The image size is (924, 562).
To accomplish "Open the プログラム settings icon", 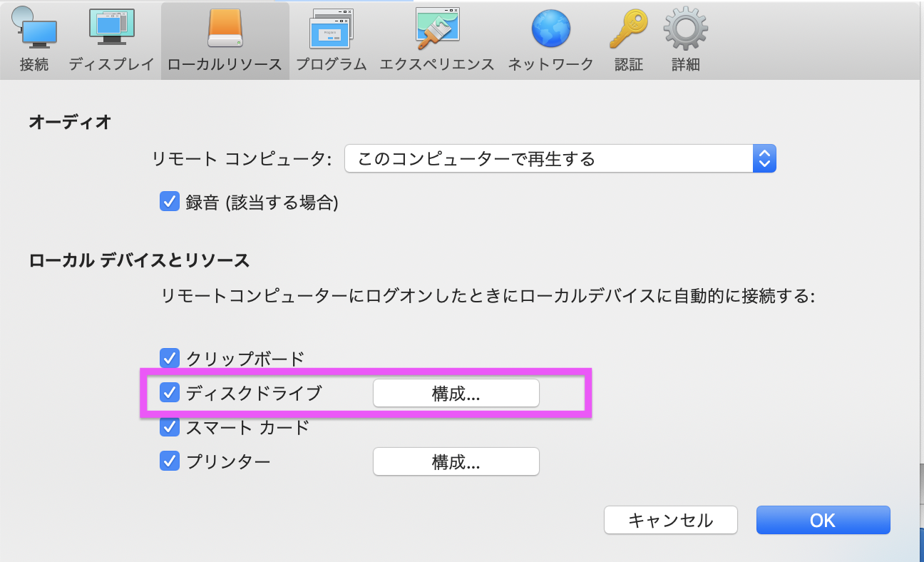I will coord(331,29).
